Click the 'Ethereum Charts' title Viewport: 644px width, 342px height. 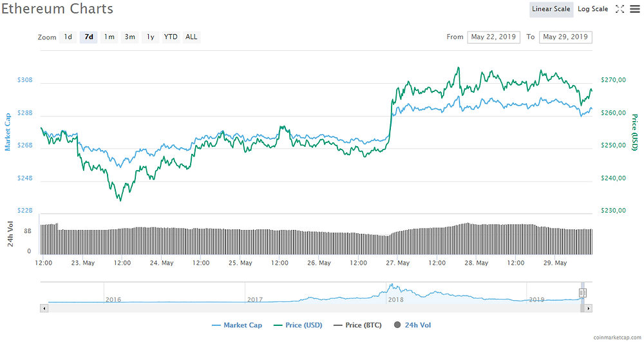tap(57, 8)
